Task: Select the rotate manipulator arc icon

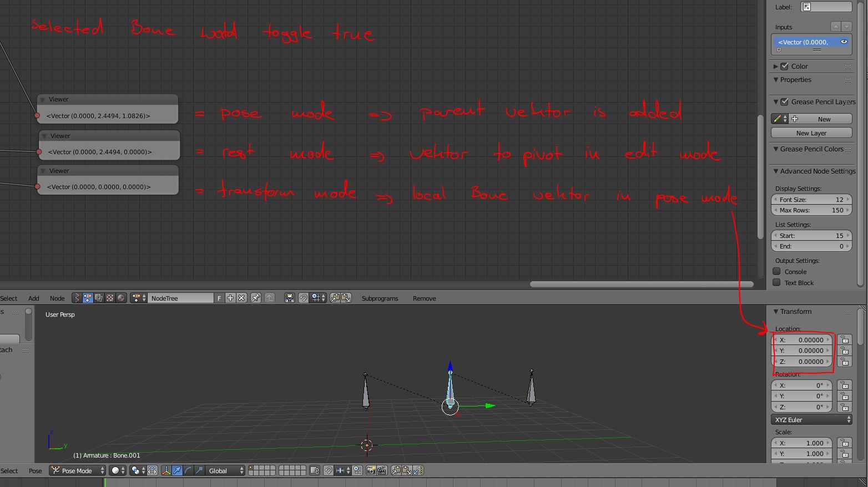Action: (188, 471)
